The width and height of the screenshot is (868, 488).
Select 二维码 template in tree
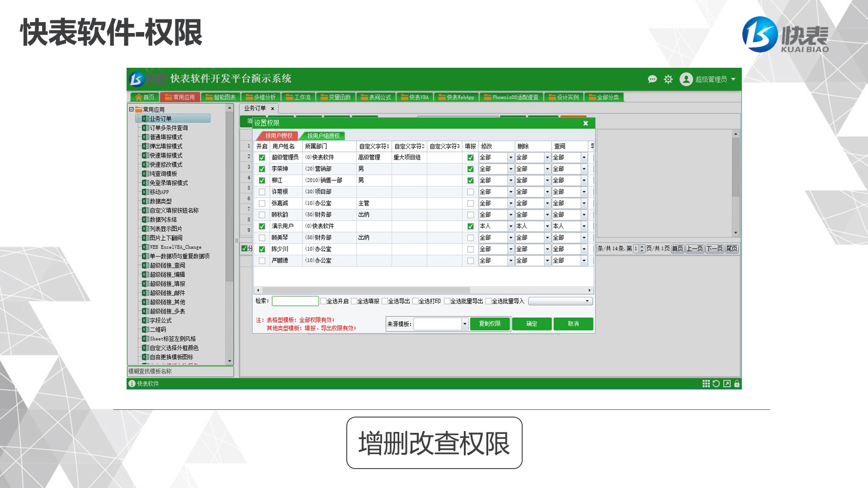click(x=158, y=329)
